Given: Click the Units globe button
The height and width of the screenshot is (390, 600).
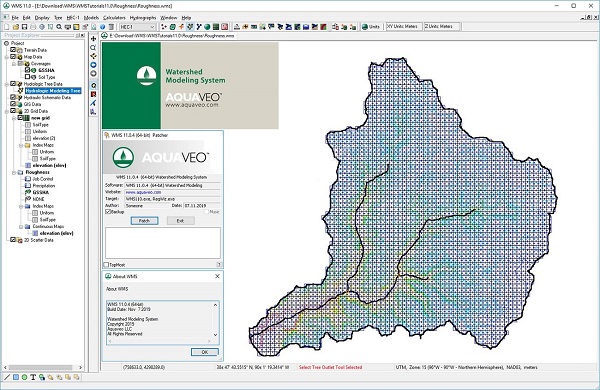Looking at the screenshot, I should [371, 26].
